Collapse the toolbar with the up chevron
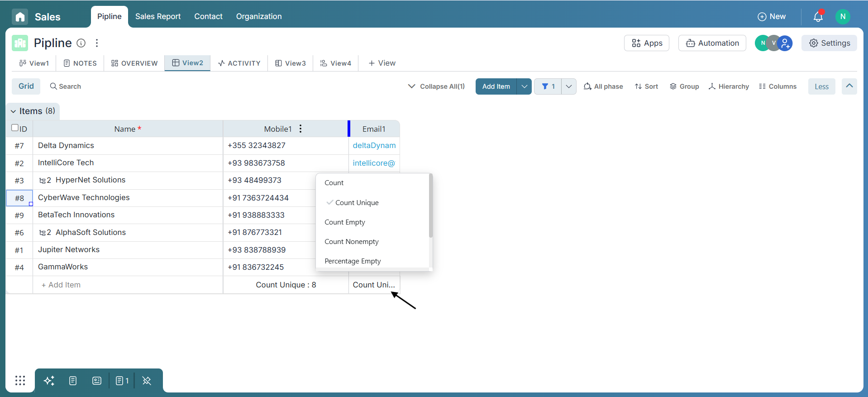 pyautogui.click(x=849, y=86)
